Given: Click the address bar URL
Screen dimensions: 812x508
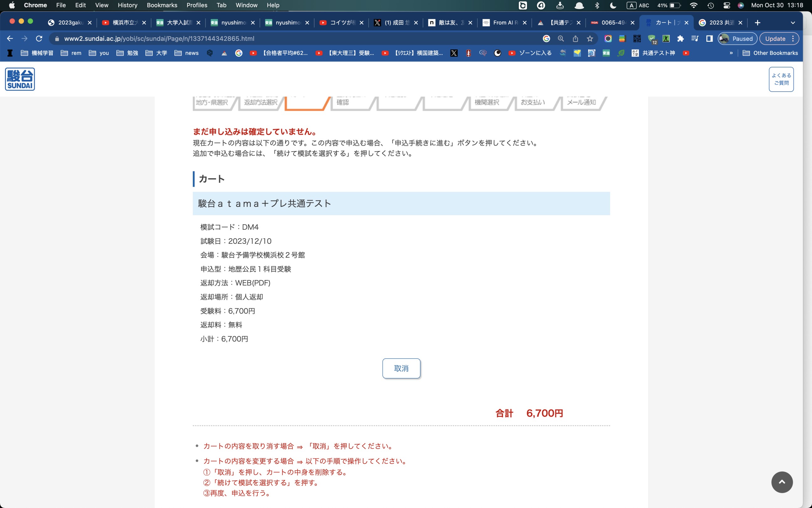Looking at the screenshot, I should point(159,39).
